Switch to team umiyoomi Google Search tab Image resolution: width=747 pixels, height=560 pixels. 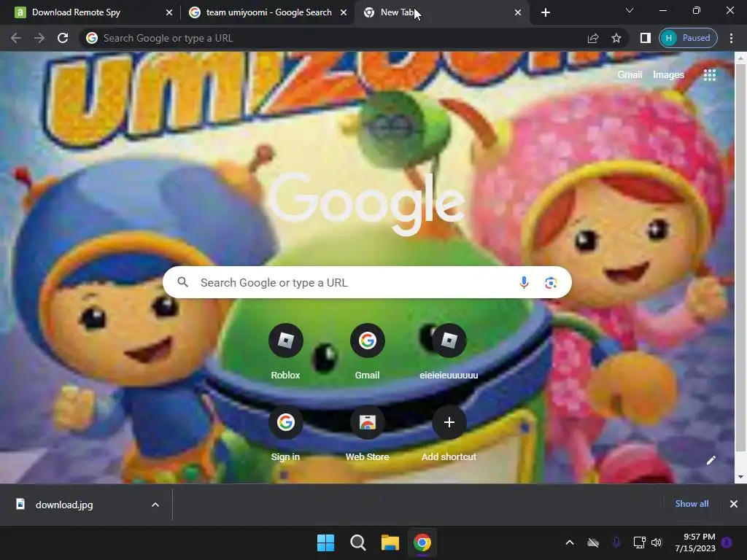pyautogui.click(x=268, y=12)
